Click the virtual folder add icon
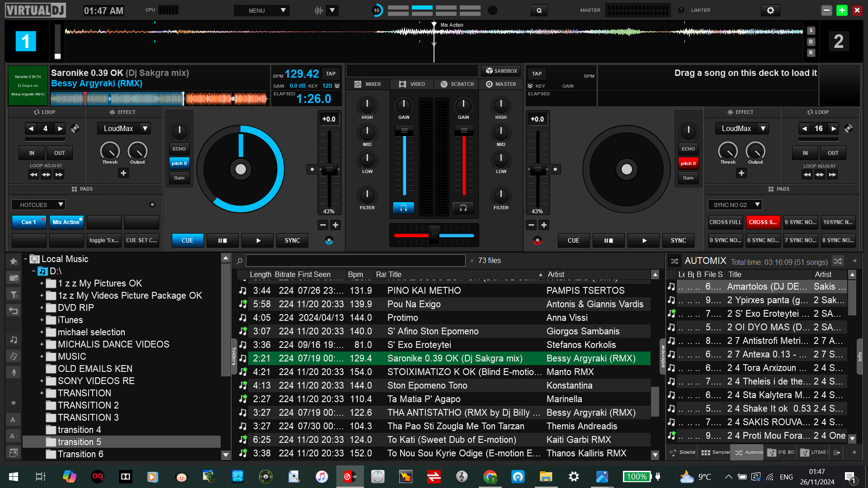This screenshot has width=868, height=488. (x=14, y=278)
